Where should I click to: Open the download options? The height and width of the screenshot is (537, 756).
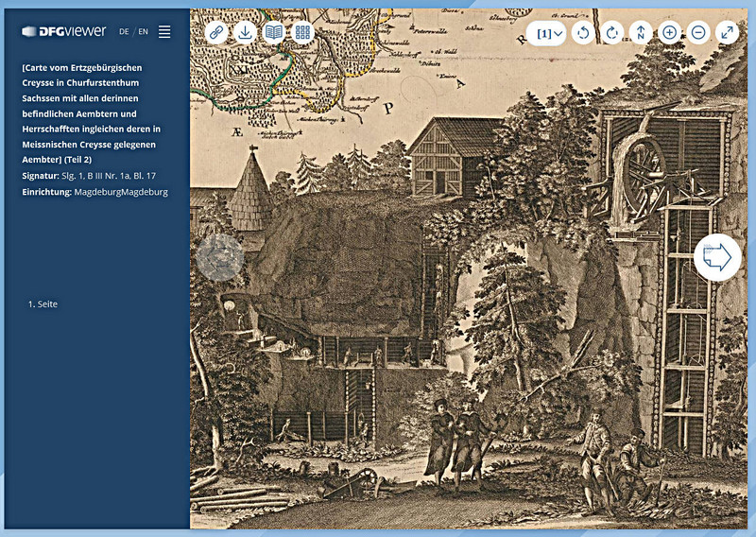pyautogui.click(x=245, y=33)
